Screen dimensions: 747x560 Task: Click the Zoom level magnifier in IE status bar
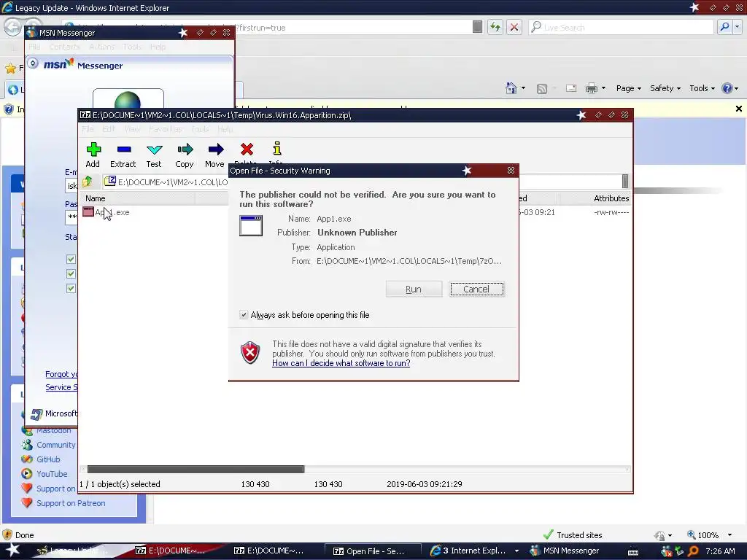[692, 534]
